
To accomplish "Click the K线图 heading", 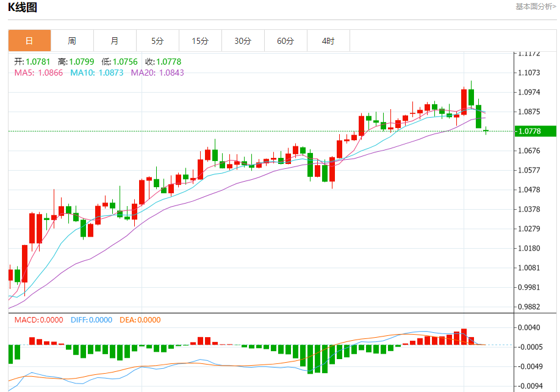I will (23, 7).
